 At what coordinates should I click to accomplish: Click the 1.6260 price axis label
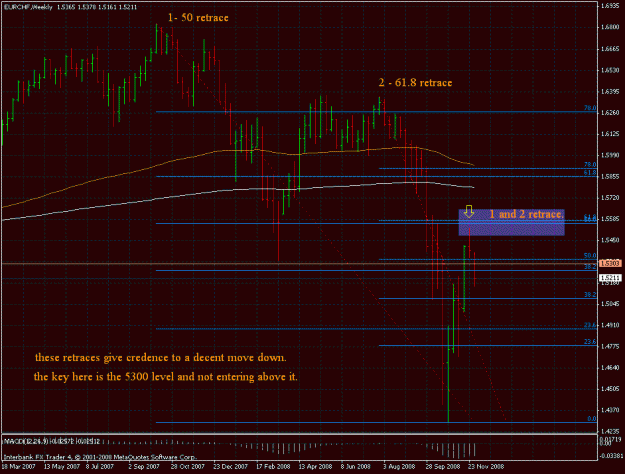pyautogui.click(x=610, y=112)
